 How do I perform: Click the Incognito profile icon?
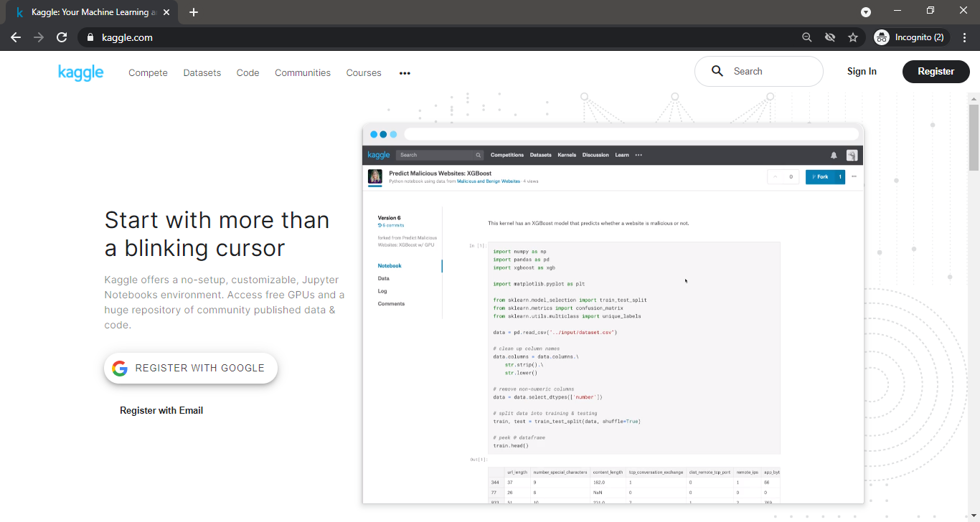(882, 37)
